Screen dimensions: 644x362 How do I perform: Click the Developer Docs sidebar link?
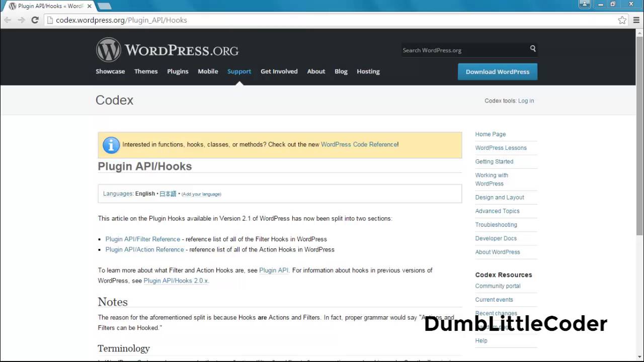(x=496, y=238)
